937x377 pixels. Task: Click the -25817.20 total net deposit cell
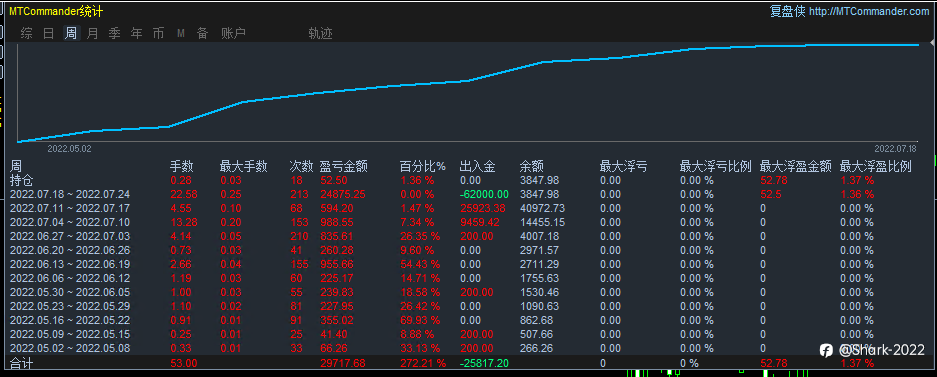[x=484, y=363]
